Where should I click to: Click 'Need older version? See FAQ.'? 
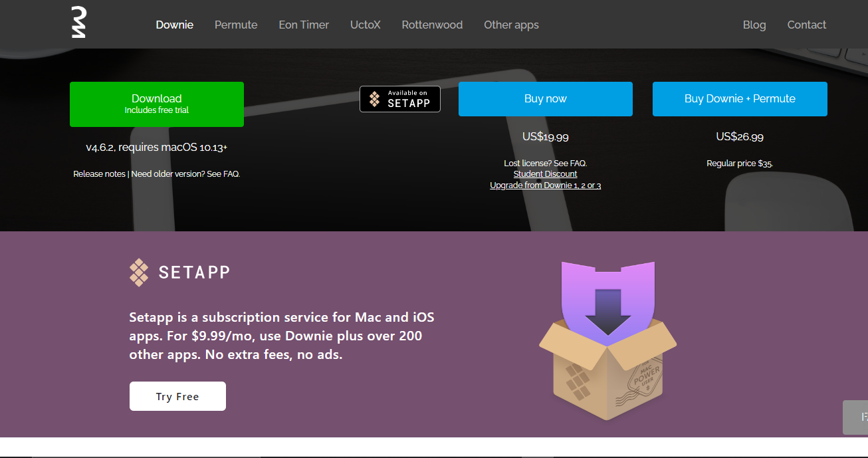click(185, 174)
